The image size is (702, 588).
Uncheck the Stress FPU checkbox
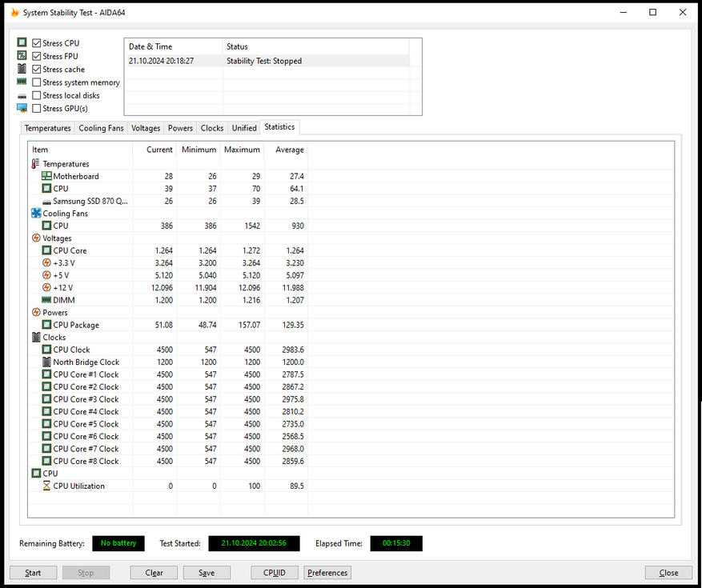[x=37, y=56]
